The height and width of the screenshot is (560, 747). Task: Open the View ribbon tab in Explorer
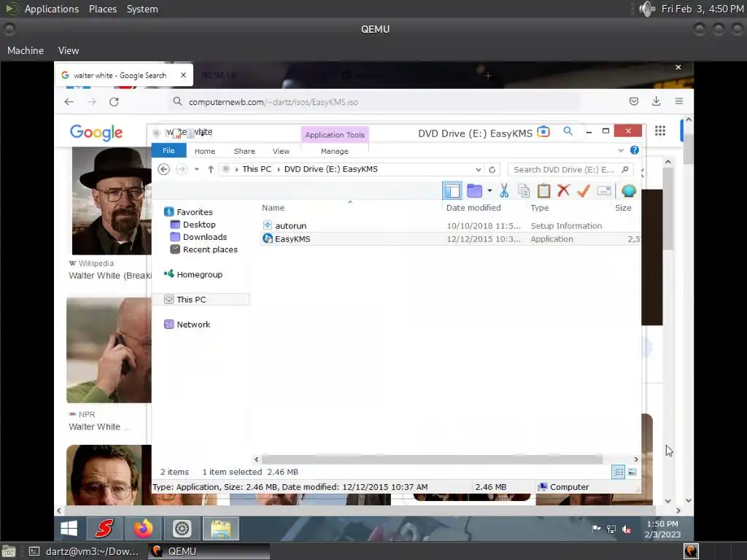point(281,151)
